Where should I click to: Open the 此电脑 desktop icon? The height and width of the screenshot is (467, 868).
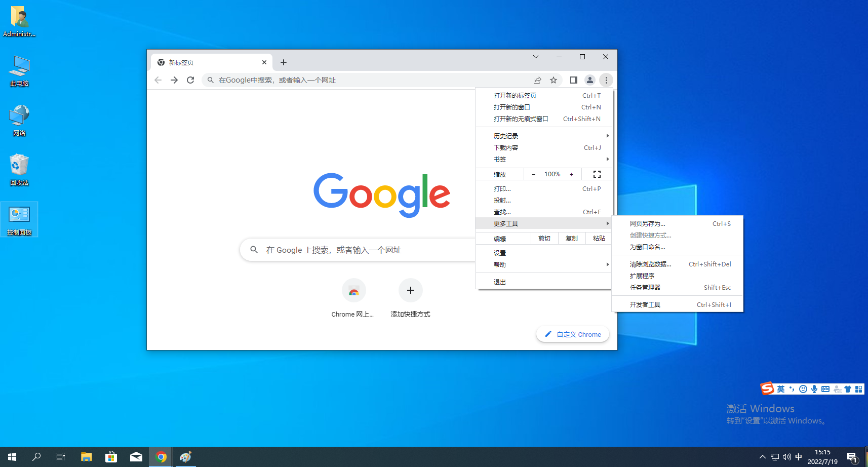(x=19, y=71)
